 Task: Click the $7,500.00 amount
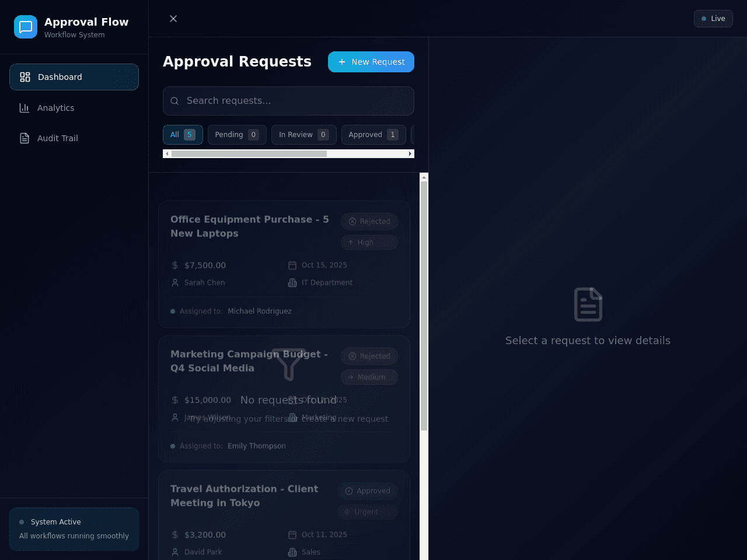205,265
